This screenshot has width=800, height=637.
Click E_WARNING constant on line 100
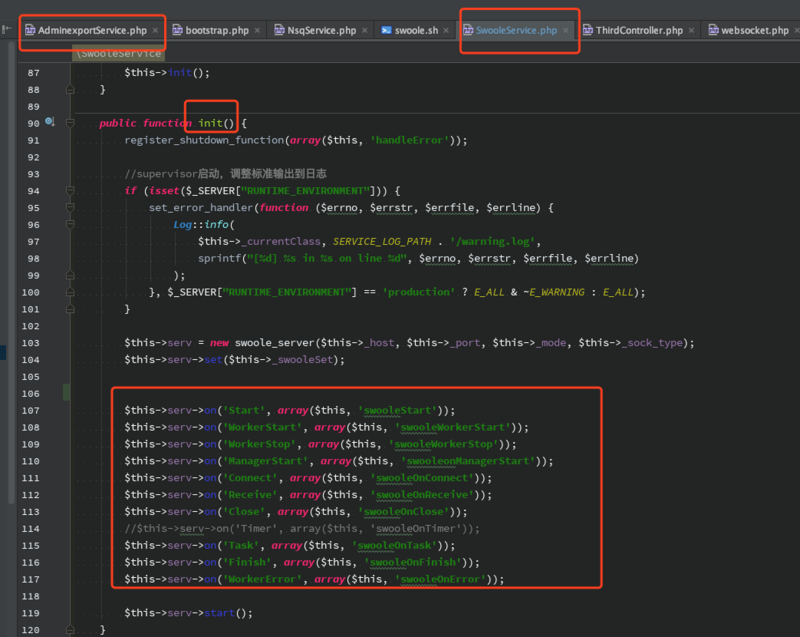[x=557, y=292]
